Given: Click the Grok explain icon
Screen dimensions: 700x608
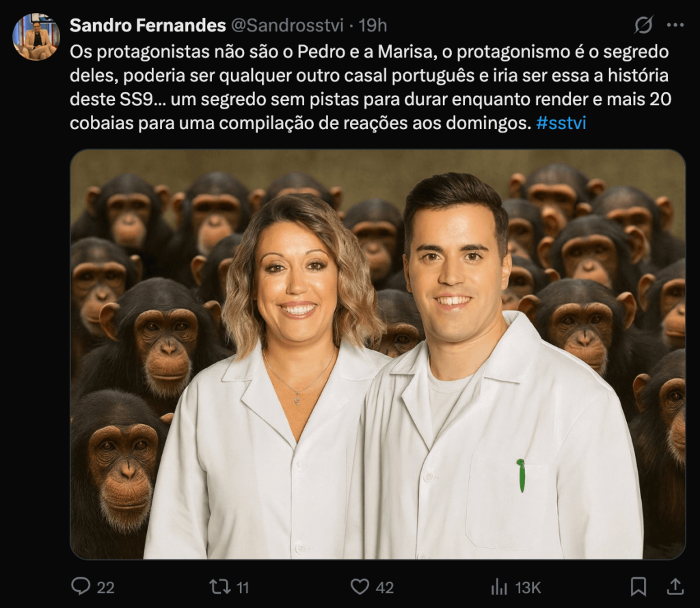Looking at the screenshot, I should coord(644,25).
